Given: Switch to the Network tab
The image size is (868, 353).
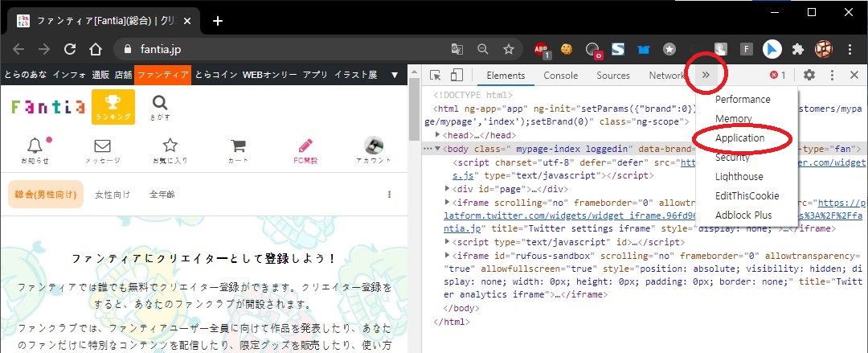Looking at the screenshot, I should coord(667,76).
